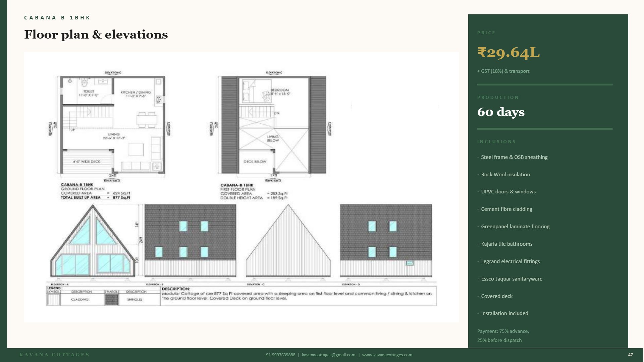The width and height of the screenshot is (644, 362).
Task: Select 'Essco-Jaquar sanitaryware' item
Action: pos(512,279)
